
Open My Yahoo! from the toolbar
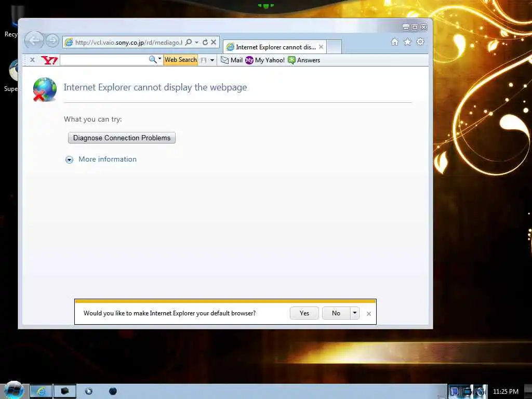click(x=265, y=60)
